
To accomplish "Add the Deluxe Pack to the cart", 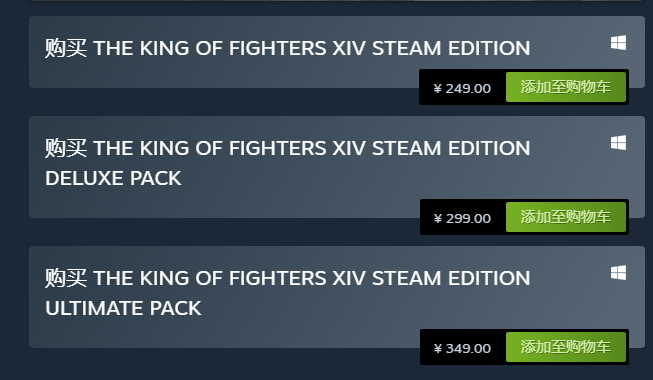I will [x=566, y=217].
